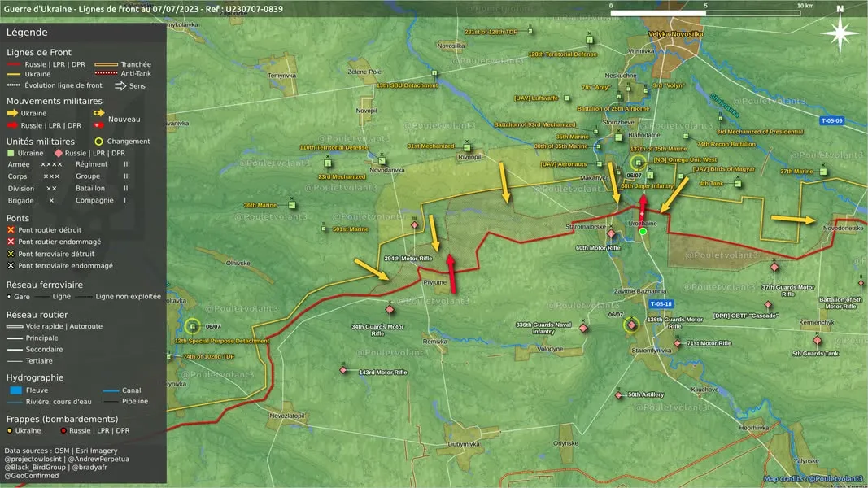The image size is (868, 488).
Task: Click the yellow arrow pointing toward Novodonetske
Action: [x=792, y=220]
